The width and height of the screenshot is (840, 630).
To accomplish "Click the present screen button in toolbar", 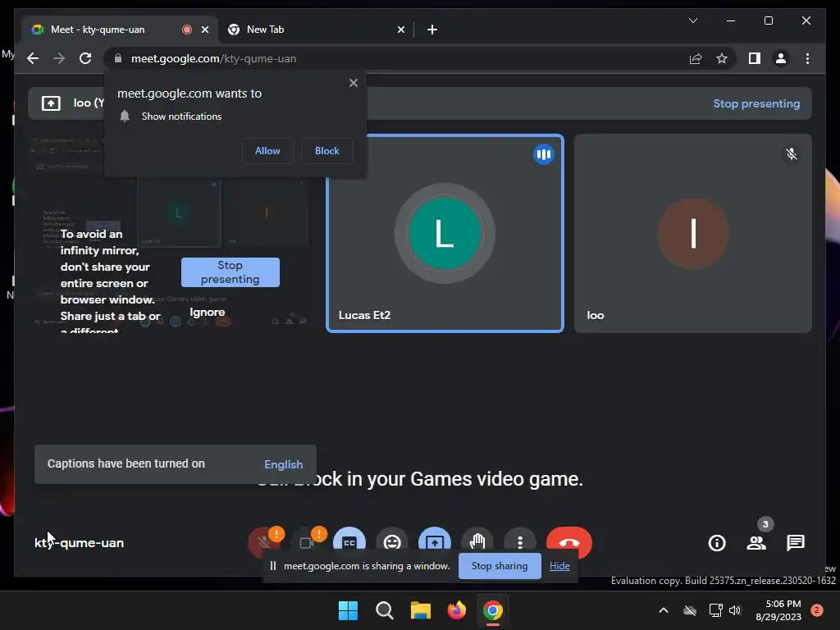I will pyautogui.click(x=435, y=541).
